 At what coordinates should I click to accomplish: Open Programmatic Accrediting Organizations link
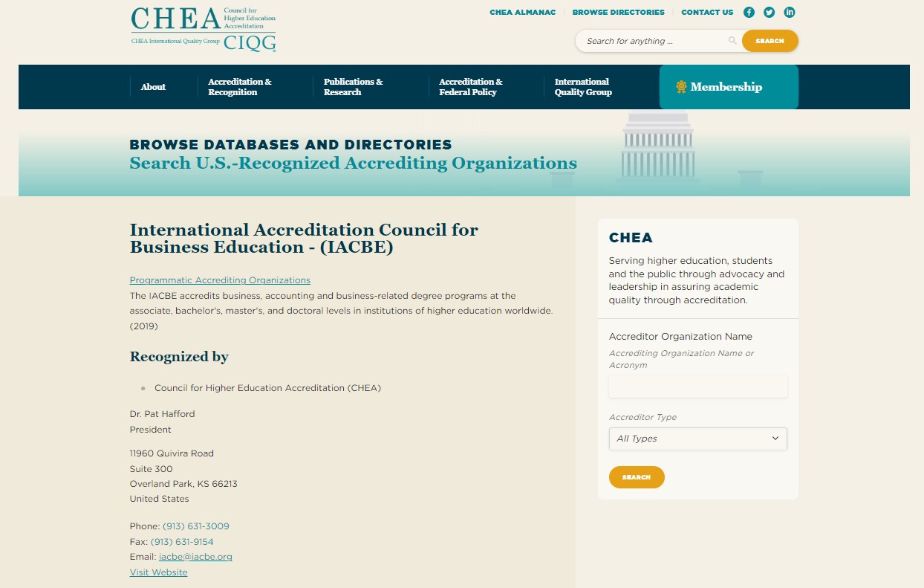click(220, 280)
